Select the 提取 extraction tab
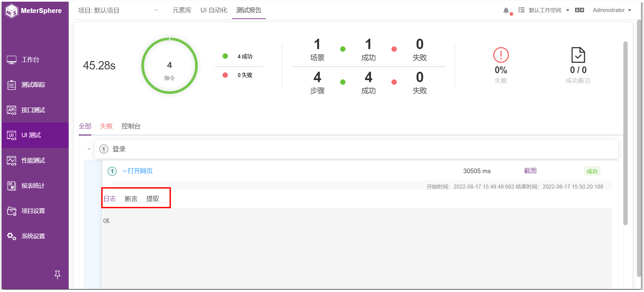Image resolution: width=644 pixels, height=292 pixels. tap(153, 199)
